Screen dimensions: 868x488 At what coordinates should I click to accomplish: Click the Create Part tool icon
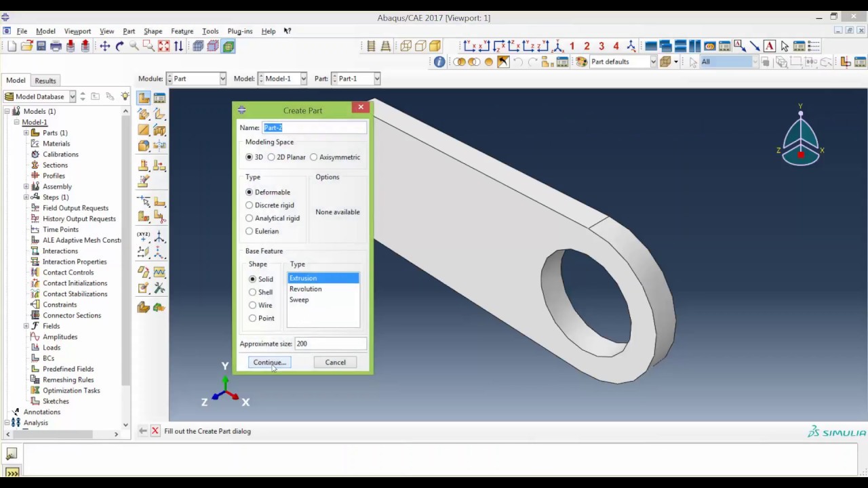[x=144, y=98]
